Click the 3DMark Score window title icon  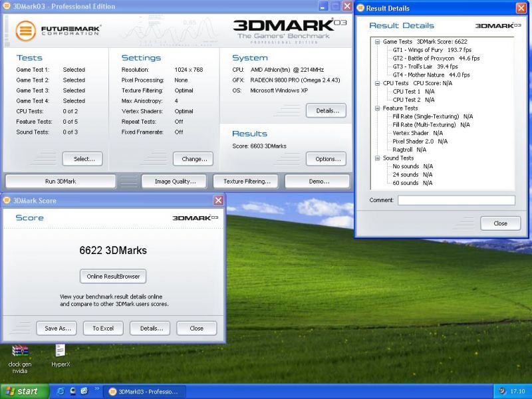pyautogui.click(x=6, y=200)
